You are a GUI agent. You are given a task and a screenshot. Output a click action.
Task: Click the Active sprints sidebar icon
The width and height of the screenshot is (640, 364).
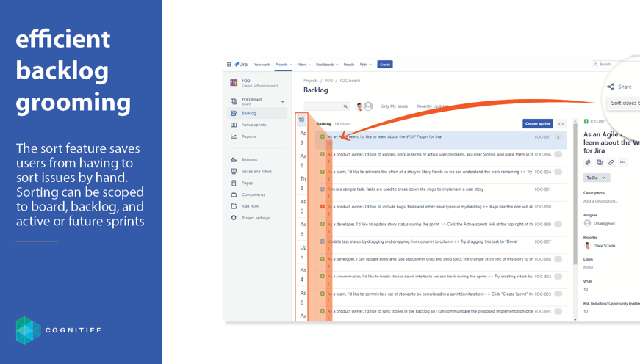(x=234, y=125)
